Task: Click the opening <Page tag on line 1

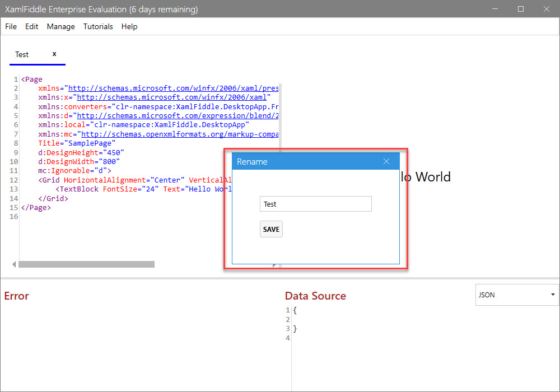Action: coord(32,80)
